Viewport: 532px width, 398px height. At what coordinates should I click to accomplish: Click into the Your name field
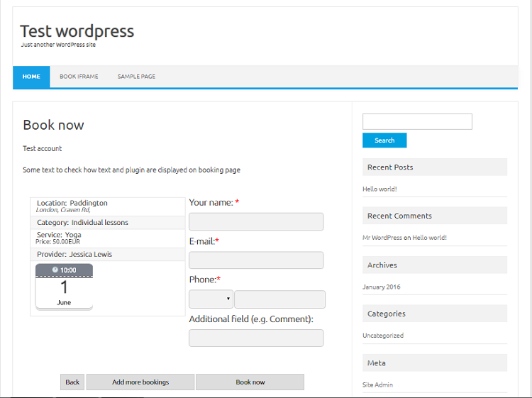256,222
